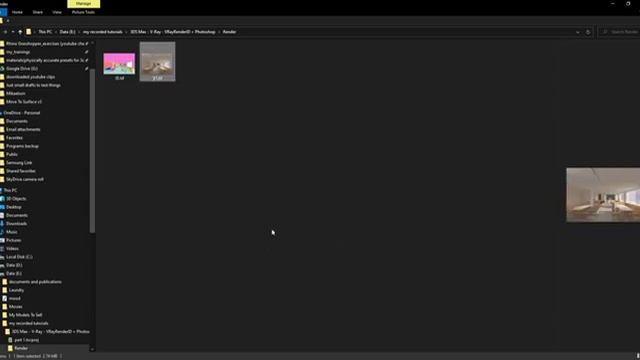This screenshot has width=640, height=360.
Task: Go back with the back arrow
Action: point(5,32)
